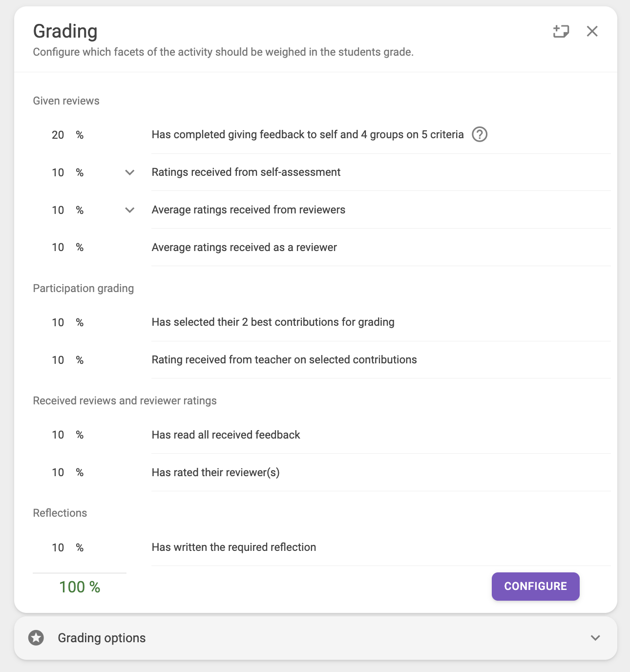Click the CONFIGURE button

(x=535, y=586)
